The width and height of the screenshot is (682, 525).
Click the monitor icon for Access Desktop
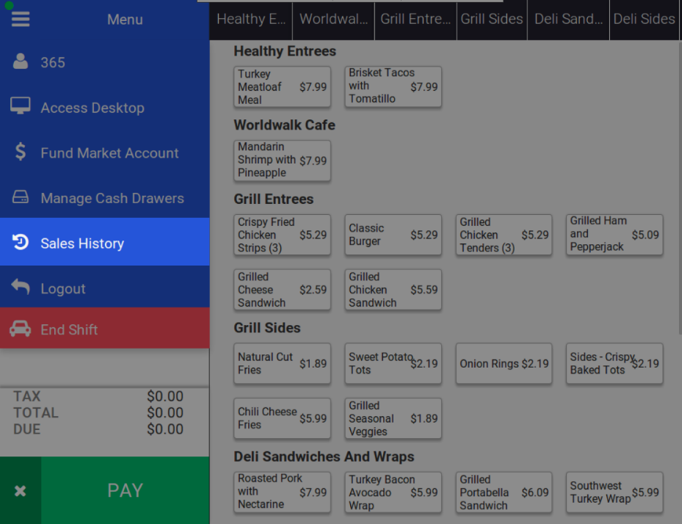20,107
